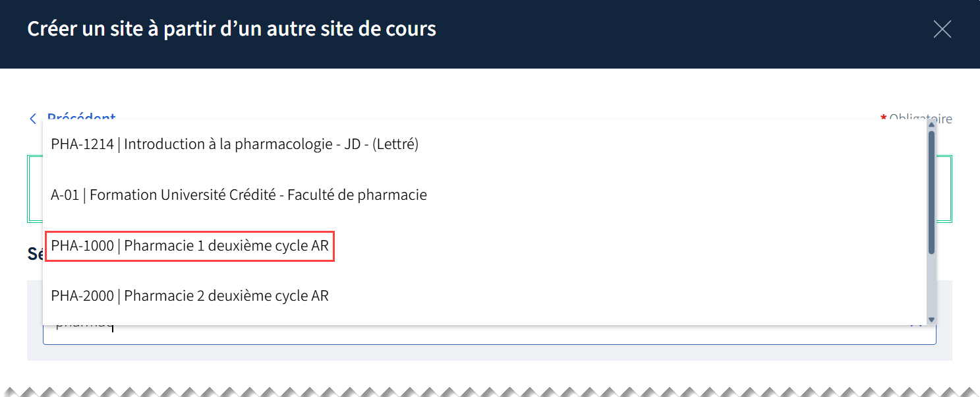Pick PHA-1000 Pharmacie 1 deuxième cycle AR
980x397 pixels.
pos(190,246)
